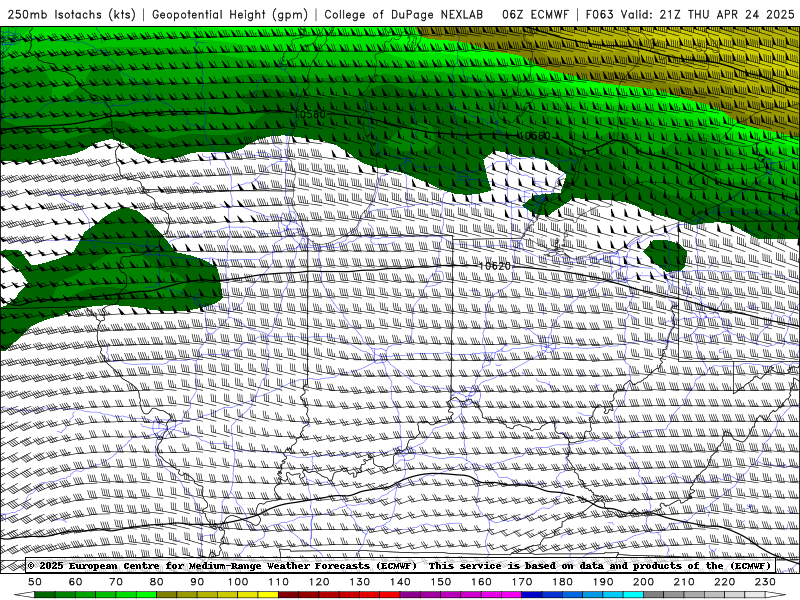The image size is (800, 600).
Task: Click the 100 value on the color scale
Action: (238, 582)
